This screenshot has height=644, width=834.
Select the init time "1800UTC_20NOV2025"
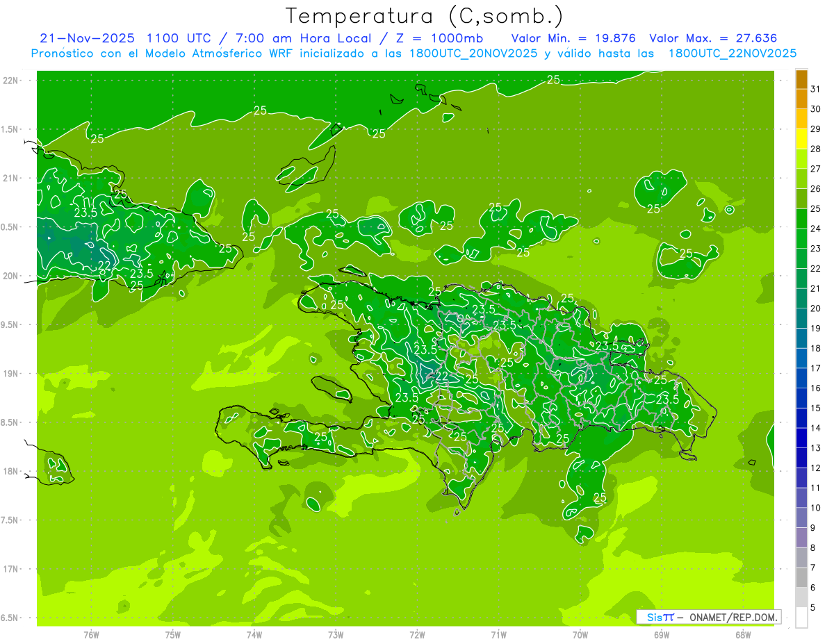click(473, 53)
